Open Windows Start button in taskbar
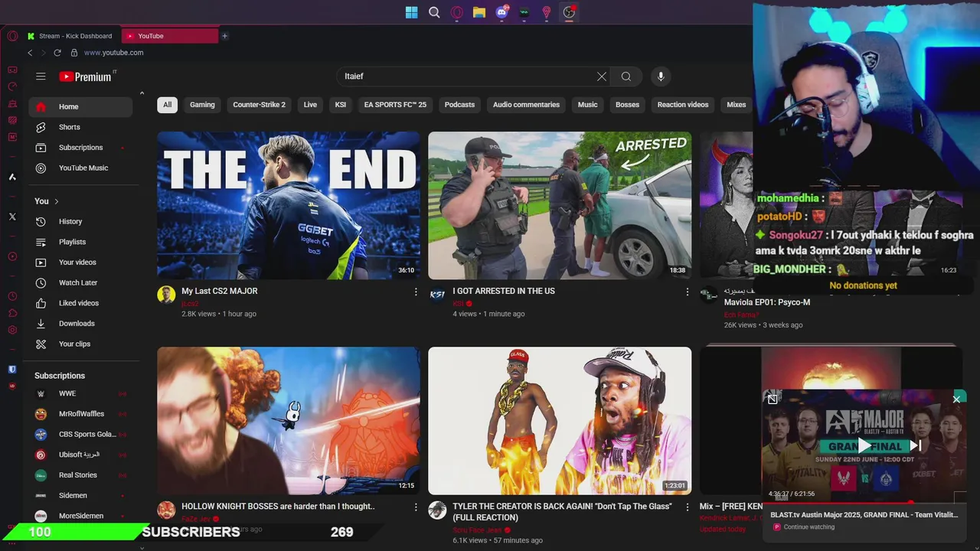Viewport: 980px width, 551px height. click(412, 12)
